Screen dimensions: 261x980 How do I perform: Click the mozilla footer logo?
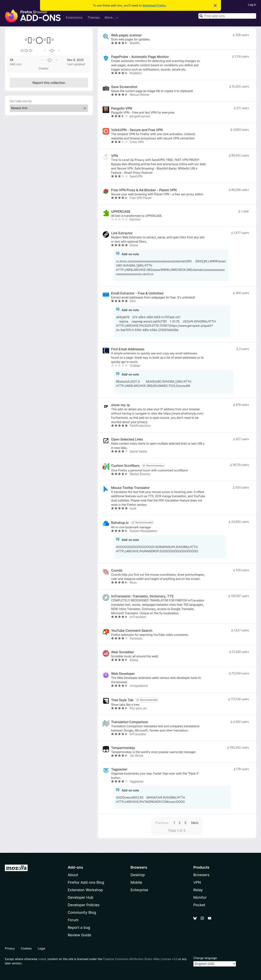click(x=16, y=868)
